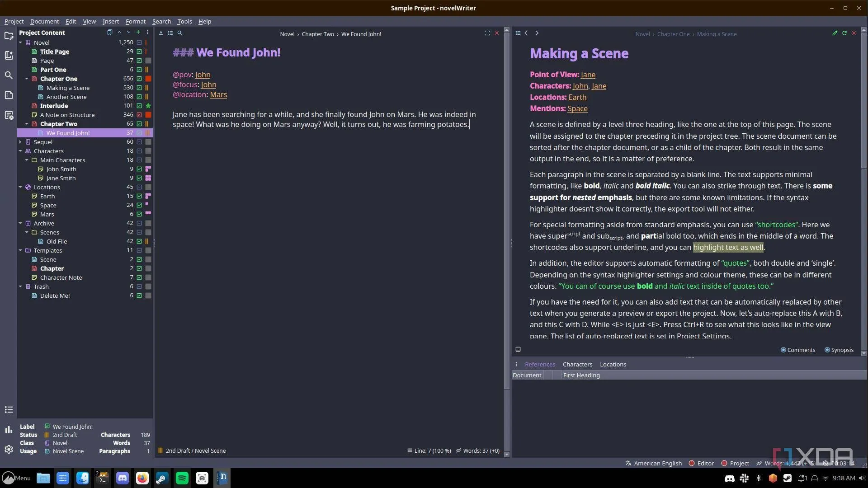Collapse the Locations root folder

20,187
